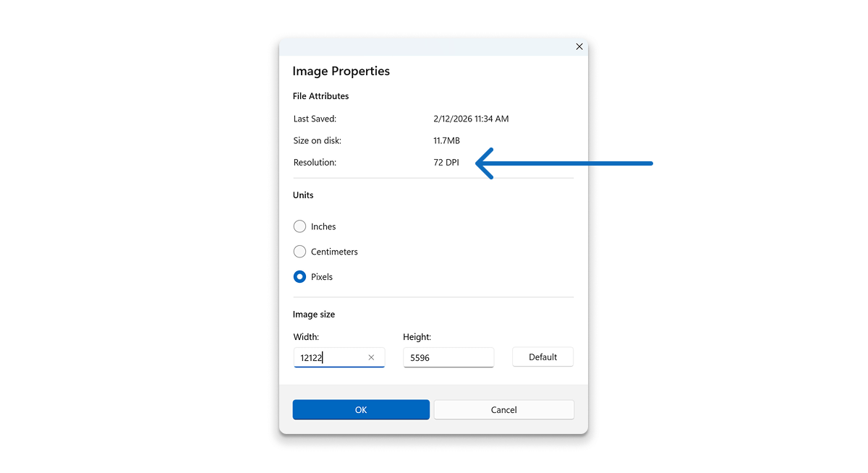Dismiss the dialog with Cancel
The width and height of the screenshot is (868, 473).
pos(503,409)
